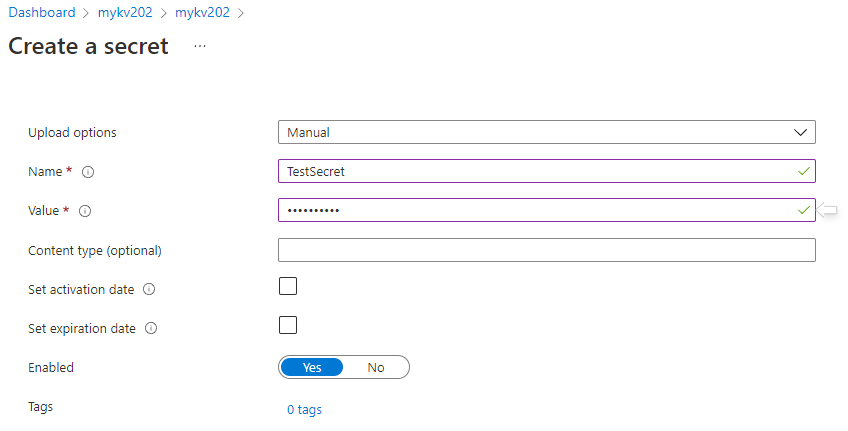Set the Enabled toggle to No
This screenshot has width=848, height=431.
point(376,367)
